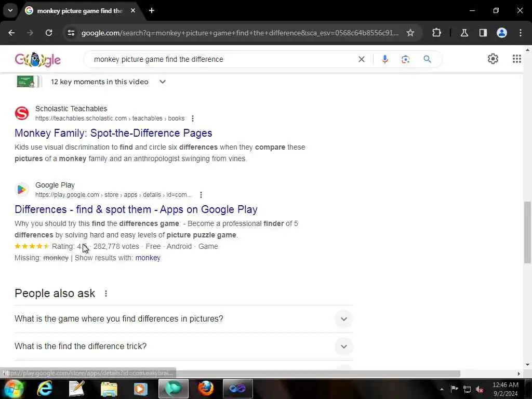Open the taskbar clock and date
Image resolution: width=532 pixels, height=399 pixels.
click(x=505, y=389)
